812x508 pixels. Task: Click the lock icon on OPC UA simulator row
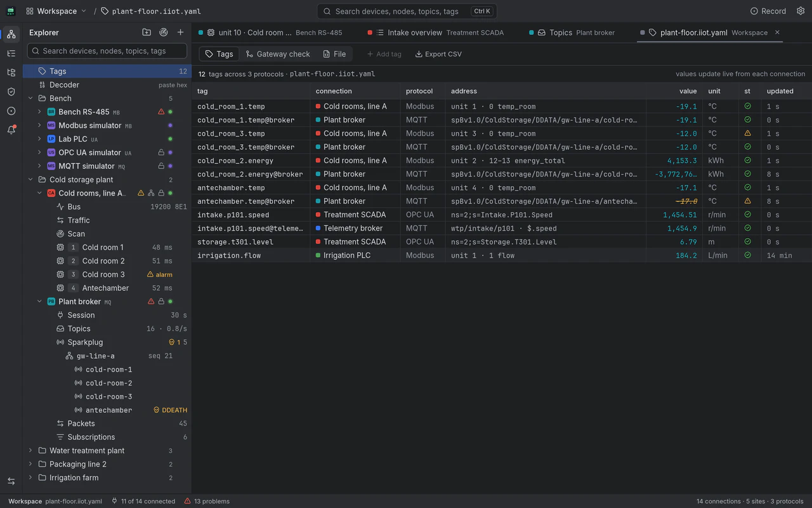[161, 152]
